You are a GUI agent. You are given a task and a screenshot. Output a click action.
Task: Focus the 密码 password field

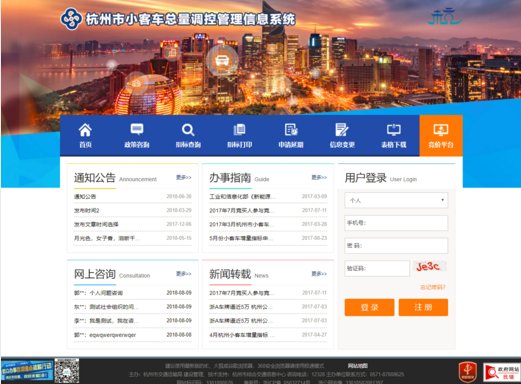point(396,246)
